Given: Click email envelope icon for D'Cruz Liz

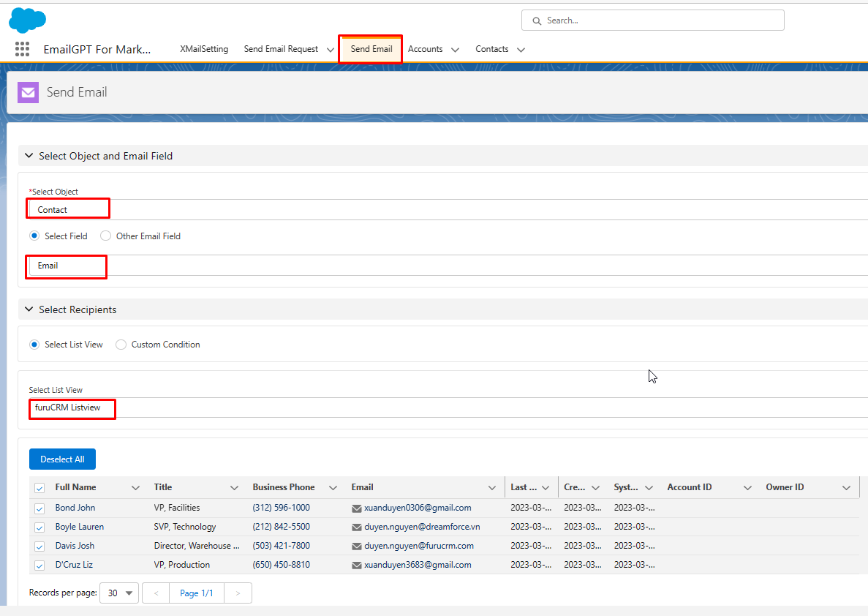Looking at the screenshot, I should point(357,566).
